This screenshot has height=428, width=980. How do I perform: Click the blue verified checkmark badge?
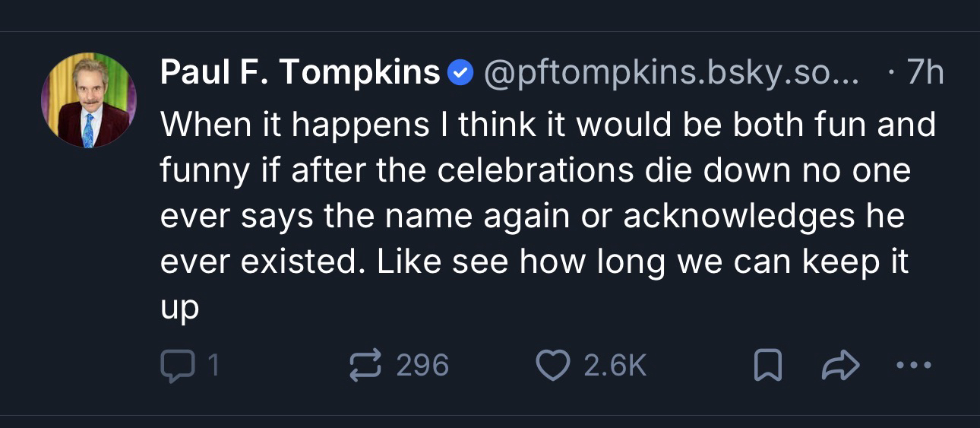[460, 74]
